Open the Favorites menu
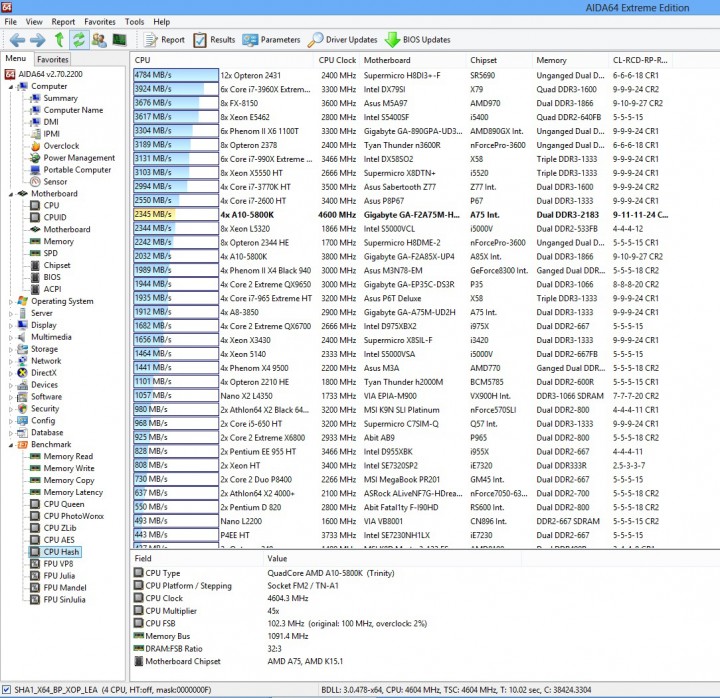Viewport: 720px width, 698px height. coord(100,22)
